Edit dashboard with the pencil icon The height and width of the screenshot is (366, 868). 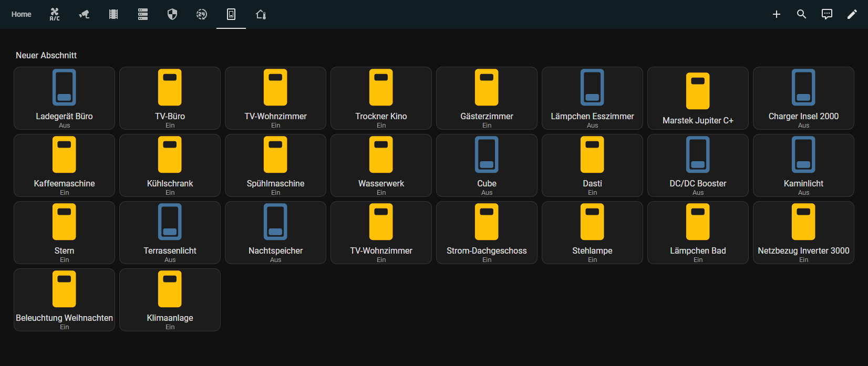tap(852, 14)
